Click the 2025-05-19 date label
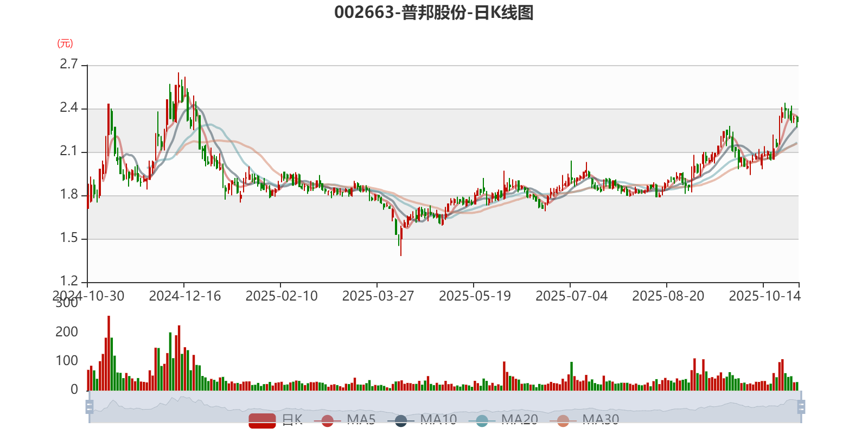This screenshot has width=868, height=434. tap(475, 296)
